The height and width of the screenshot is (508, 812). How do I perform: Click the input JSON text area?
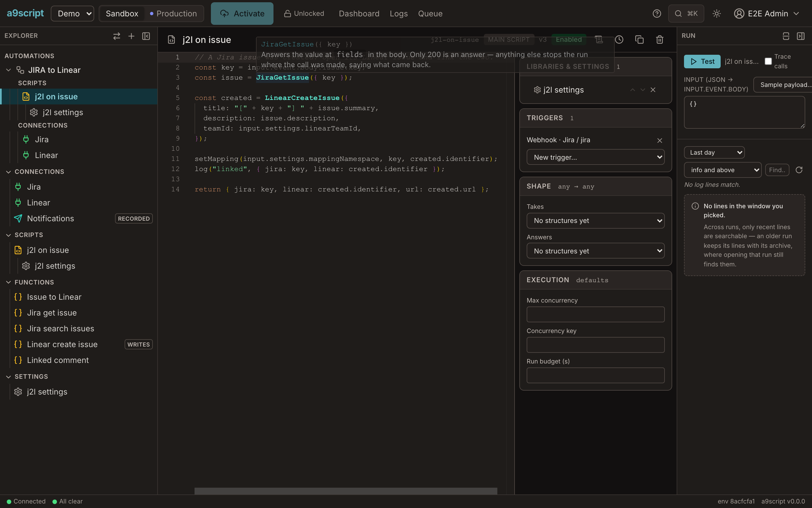click(744, 112)
